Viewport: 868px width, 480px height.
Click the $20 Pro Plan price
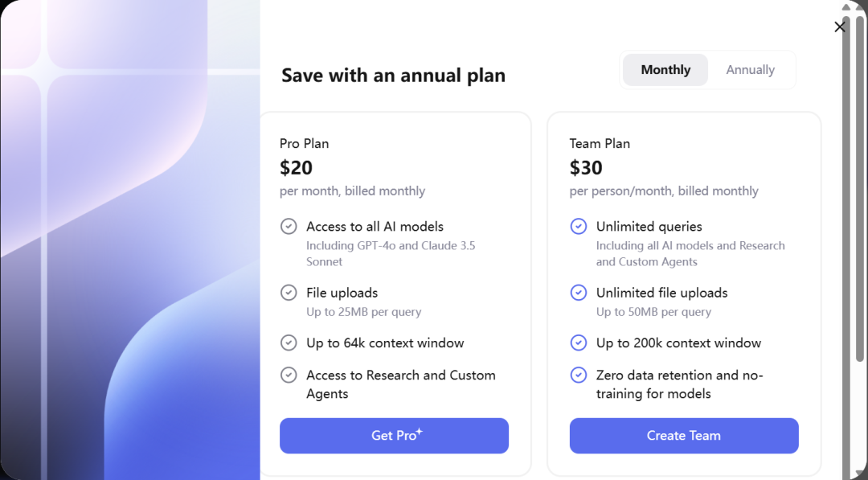click(x=297, y=168)
